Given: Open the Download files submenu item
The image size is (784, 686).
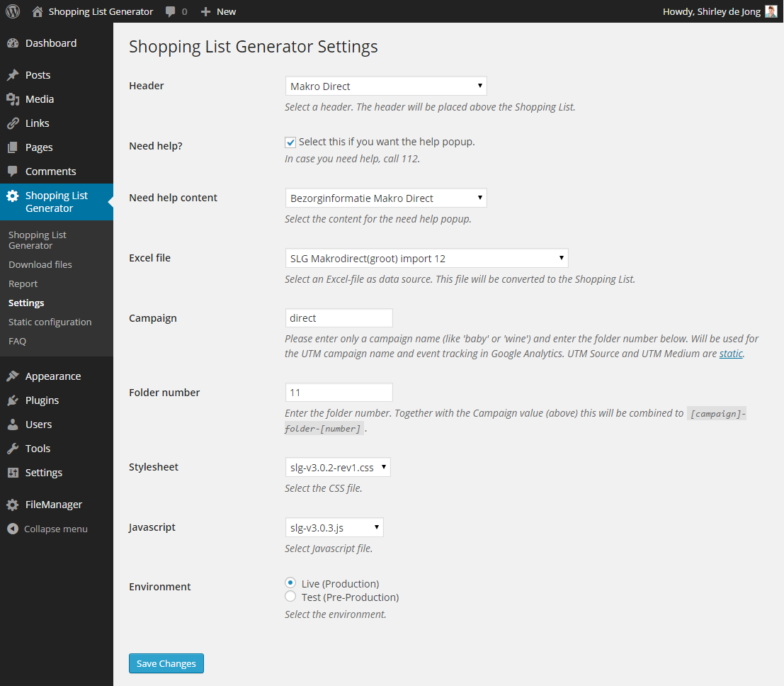Looking at the screenshot, I should (40, 264).
